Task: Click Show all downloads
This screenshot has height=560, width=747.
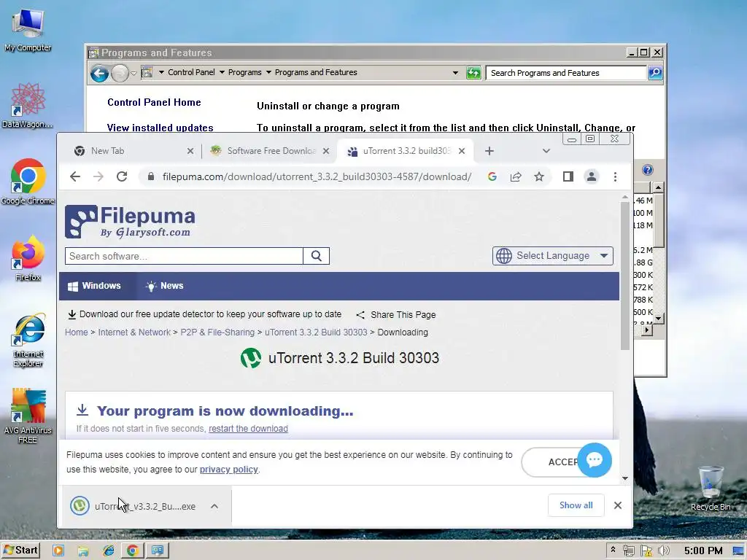Action: 576,505
